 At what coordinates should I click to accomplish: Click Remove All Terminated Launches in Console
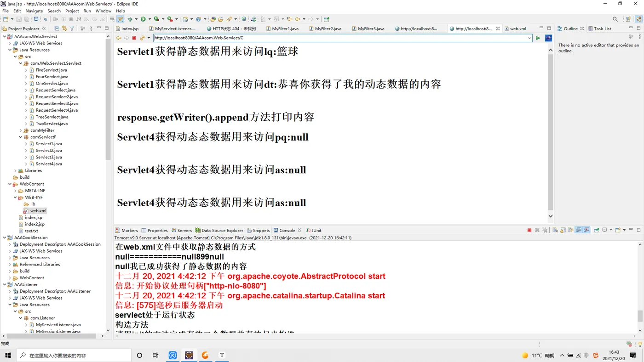coord(545,230)
